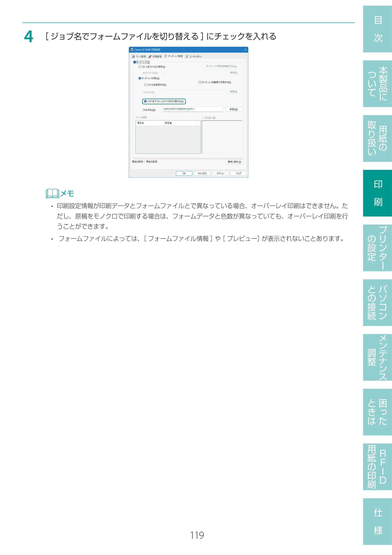The width and height of the screenshot is (392, 555).
Task: Click the printer icon in the dialog title bar
Action: [x=132, y=50]
